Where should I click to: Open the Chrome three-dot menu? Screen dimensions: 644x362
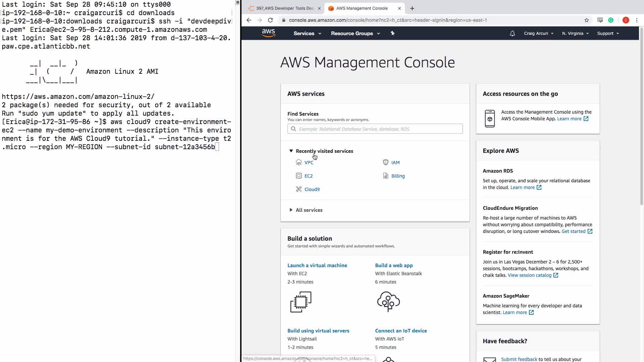(637, 20)
